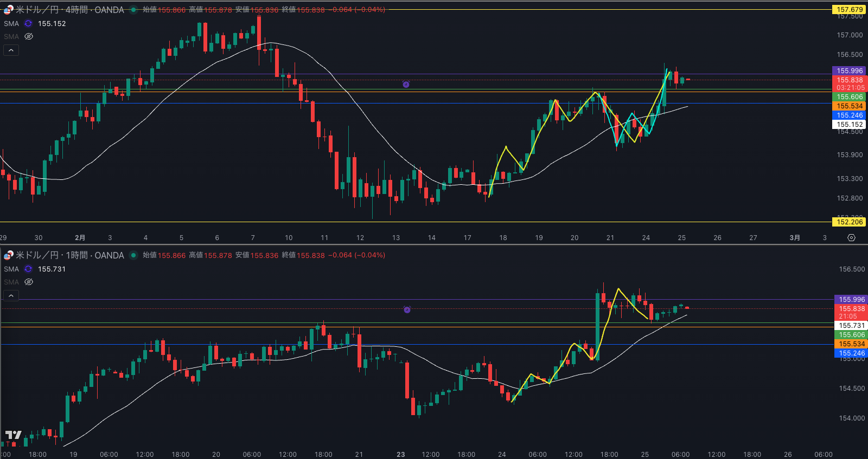
Task: Click the visible SMA label on 4-hour chart
Action: (x=11, y=24)
